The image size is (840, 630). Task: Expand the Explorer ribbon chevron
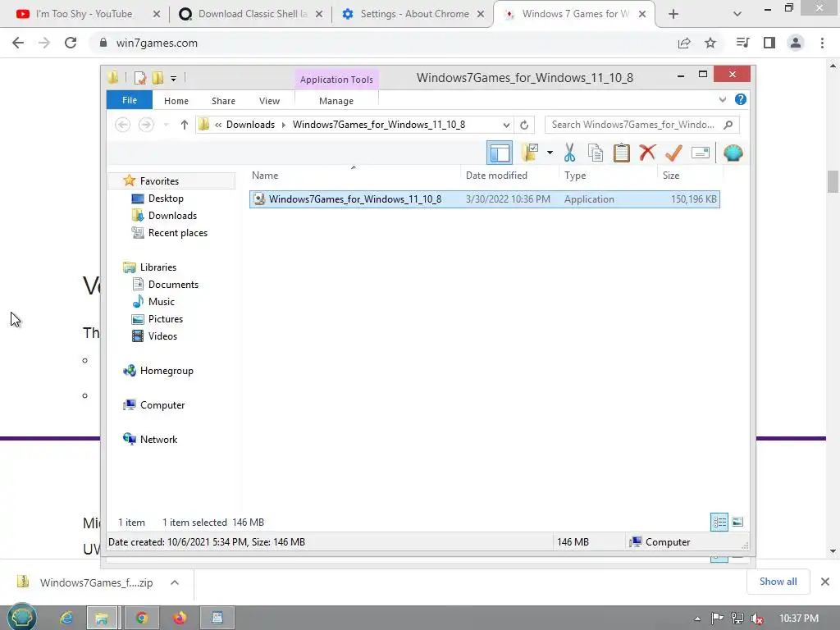coord(723,99)
